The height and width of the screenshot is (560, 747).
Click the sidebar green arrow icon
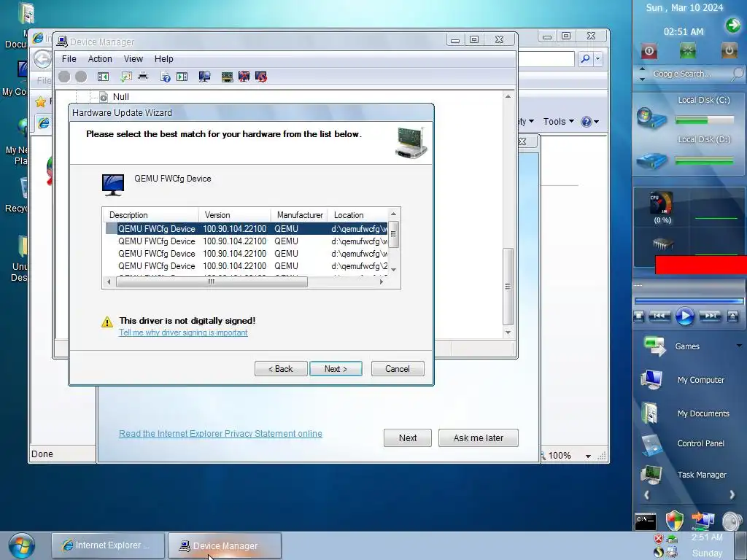(732, 25)
